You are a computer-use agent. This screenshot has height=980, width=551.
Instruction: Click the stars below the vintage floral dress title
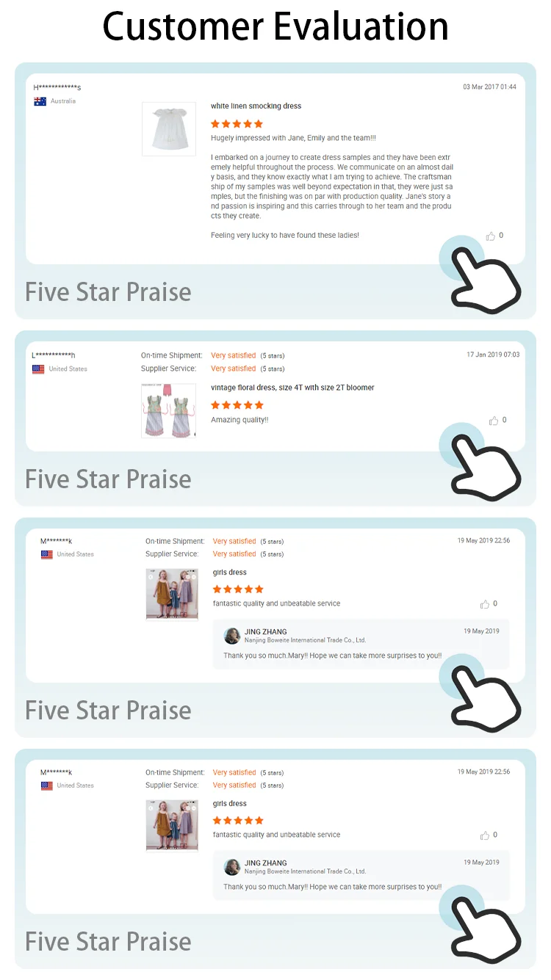pyautogui.click(x=237, y=405)
